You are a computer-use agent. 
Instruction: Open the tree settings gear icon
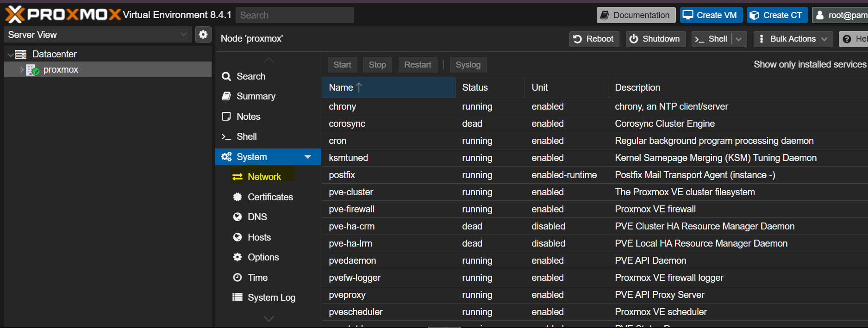[x=203, y=35]
